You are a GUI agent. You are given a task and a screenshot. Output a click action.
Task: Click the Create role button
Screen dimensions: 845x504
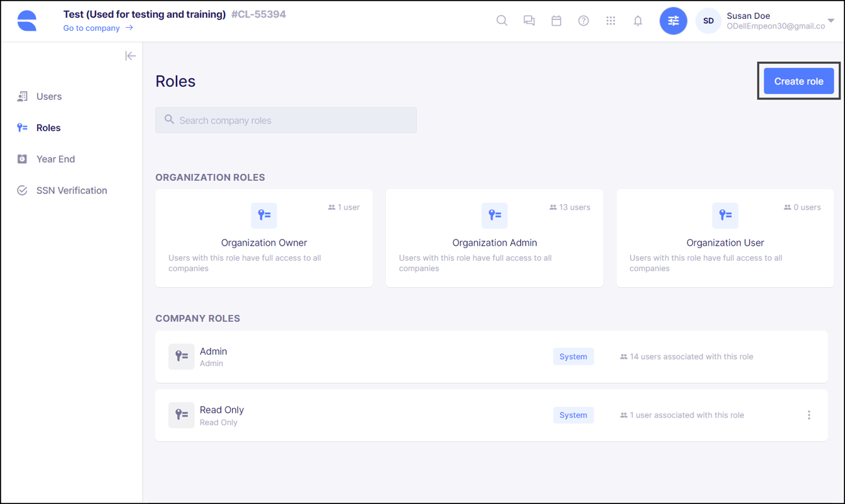(798, 81)
